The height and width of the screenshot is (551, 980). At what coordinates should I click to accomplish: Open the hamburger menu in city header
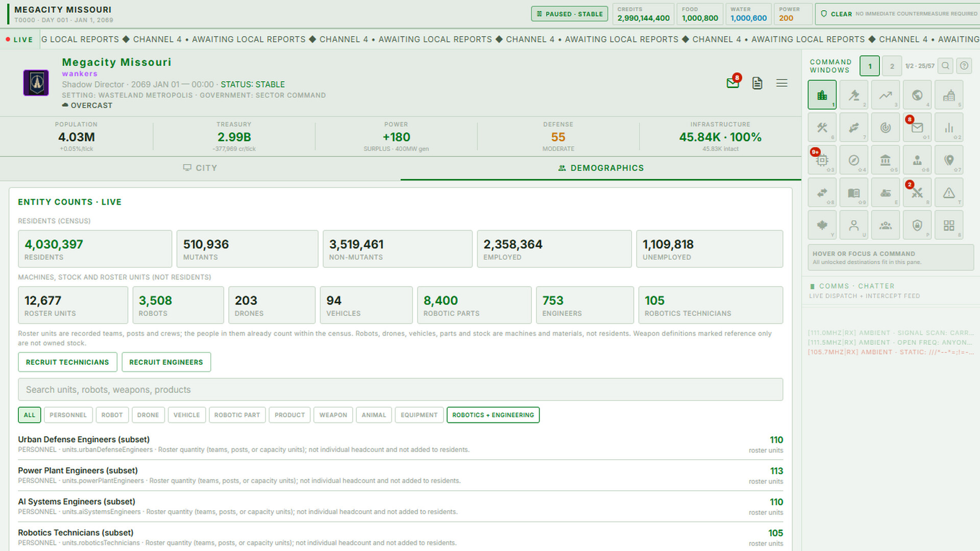781,83
